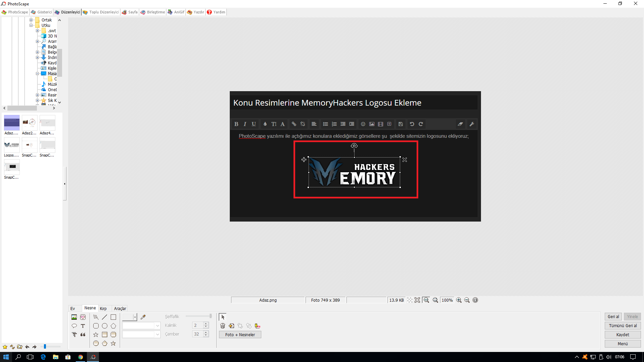The image size is (644, 362).
Task: Select the quotation mark symbol tool
Action: (83, 335)
